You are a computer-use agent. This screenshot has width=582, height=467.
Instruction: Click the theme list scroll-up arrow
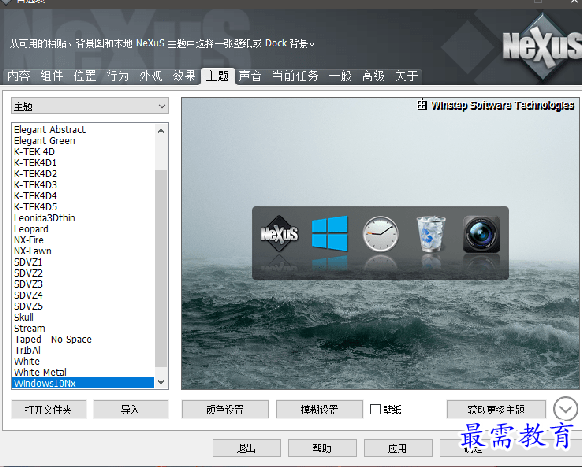point(161,131)
